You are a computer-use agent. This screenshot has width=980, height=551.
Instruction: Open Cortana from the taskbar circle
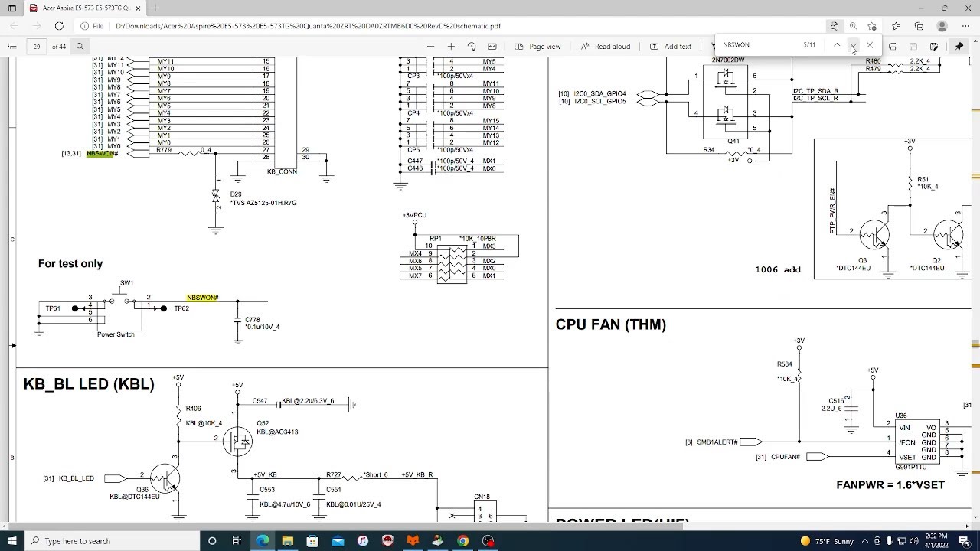213,541
